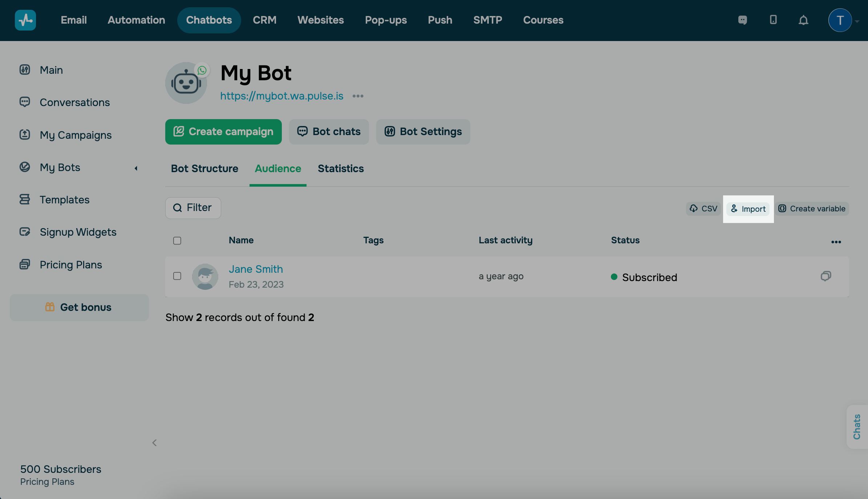Screen dimensions: 868x499
Task: Open the Automation menu item
Action: pos(136,20)
